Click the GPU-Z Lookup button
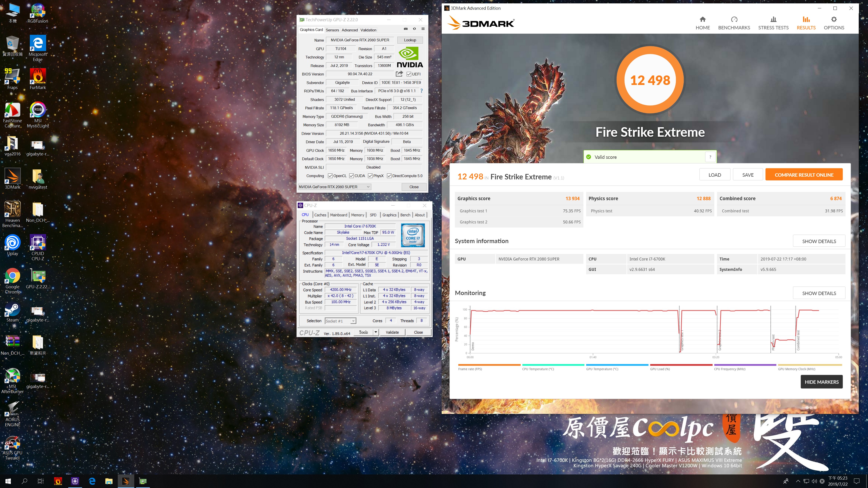Viewport: 868px width, 488px height. [410, 40]
